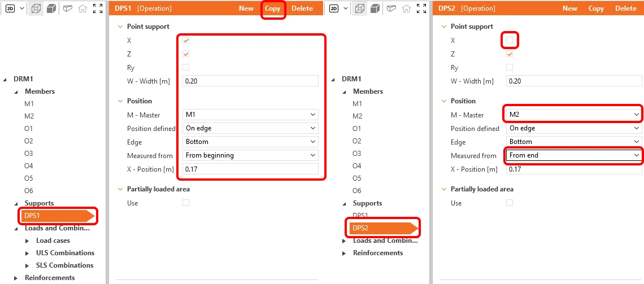Open Measured from dropdown showing From beginning

[250, 155]
